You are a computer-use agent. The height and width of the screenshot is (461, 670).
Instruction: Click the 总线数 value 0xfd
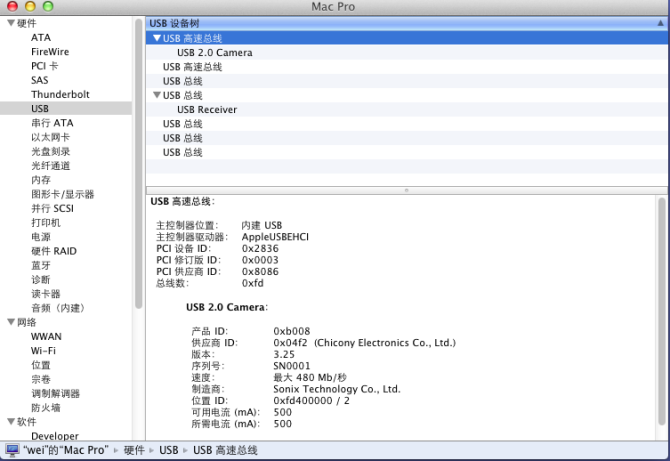(x=253, y=283)
